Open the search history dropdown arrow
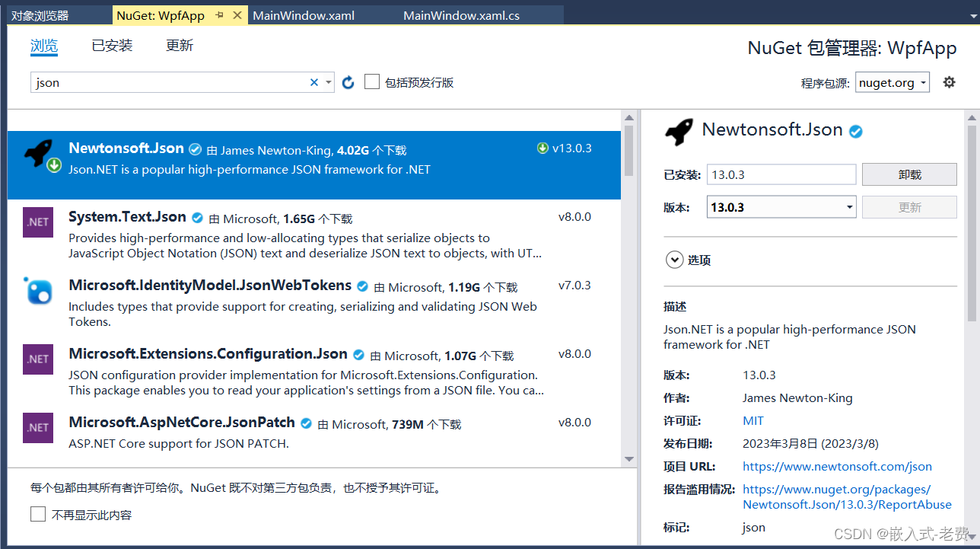Image resolution: width=980 pixels, height=549 pixels. (x=329, y=82)
